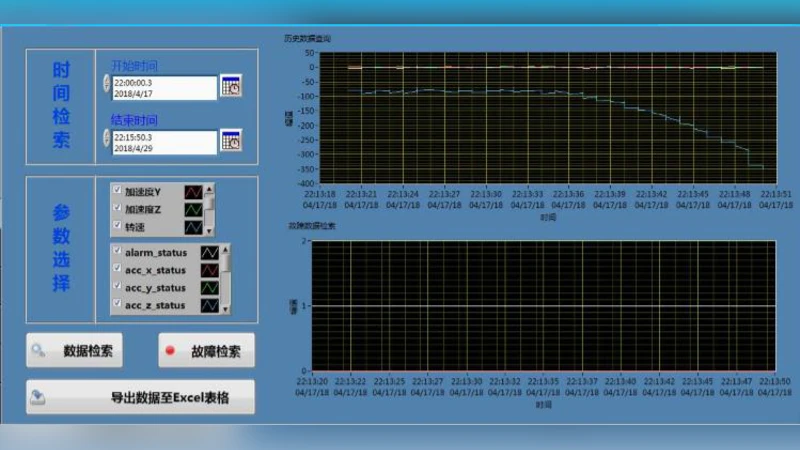This screenshot has width=800, height=450.
Task: Click end time stepper control
Action: (x=107, y=137)
